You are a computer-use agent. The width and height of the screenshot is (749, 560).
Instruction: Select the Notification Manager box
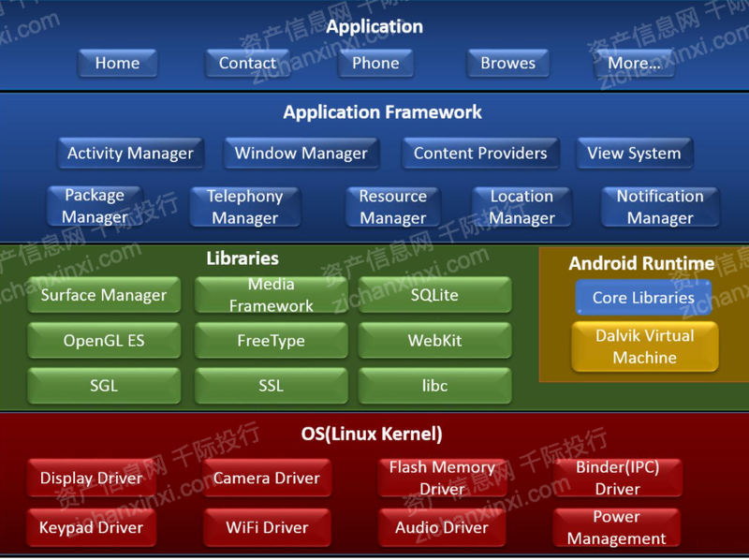click(660, 207)
